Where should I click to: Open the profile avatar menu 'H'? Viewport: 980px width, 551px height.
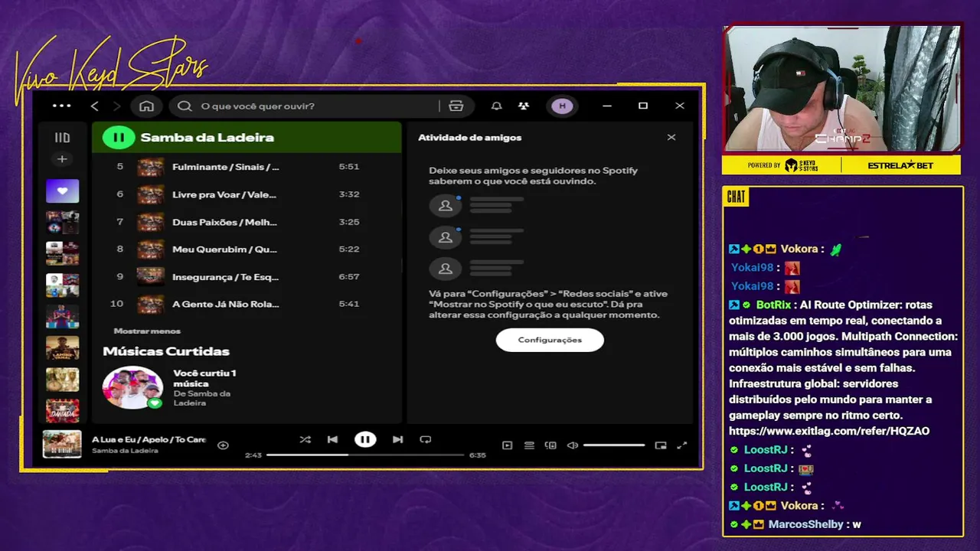(x=563, y=106)
